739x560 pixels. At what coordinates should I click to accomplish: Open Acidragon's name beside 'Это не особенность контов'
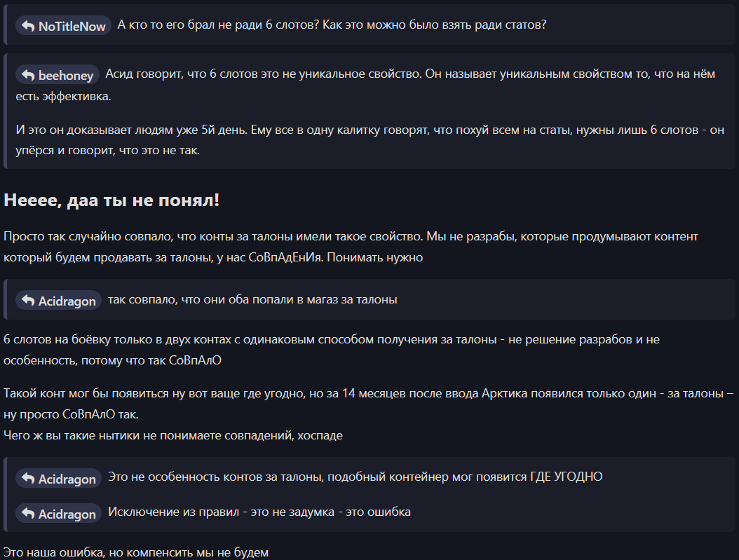coord(67,479)
